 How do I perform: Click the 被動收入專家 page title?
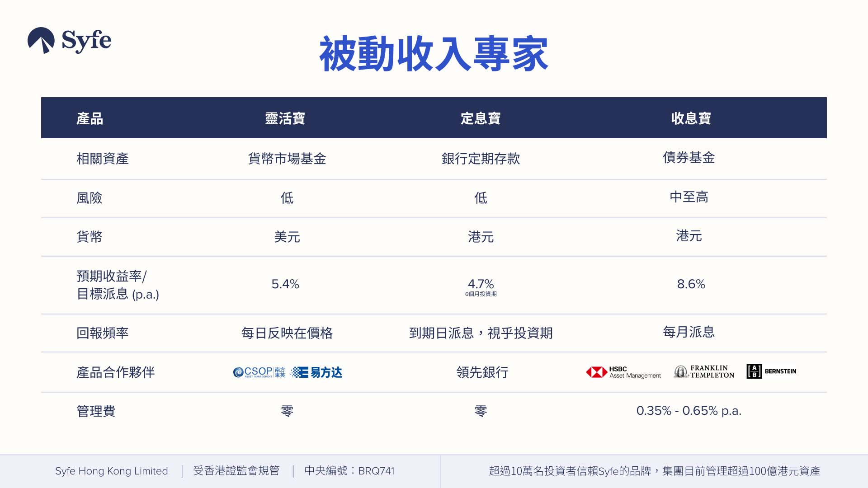434,54
